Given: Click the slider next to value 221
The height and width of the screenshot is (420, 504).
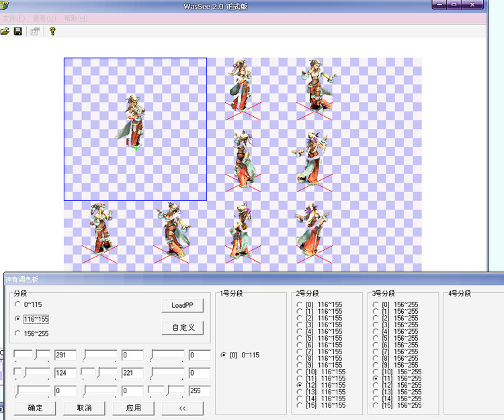Looking at the screenshot, I should (x=99, y=373).
